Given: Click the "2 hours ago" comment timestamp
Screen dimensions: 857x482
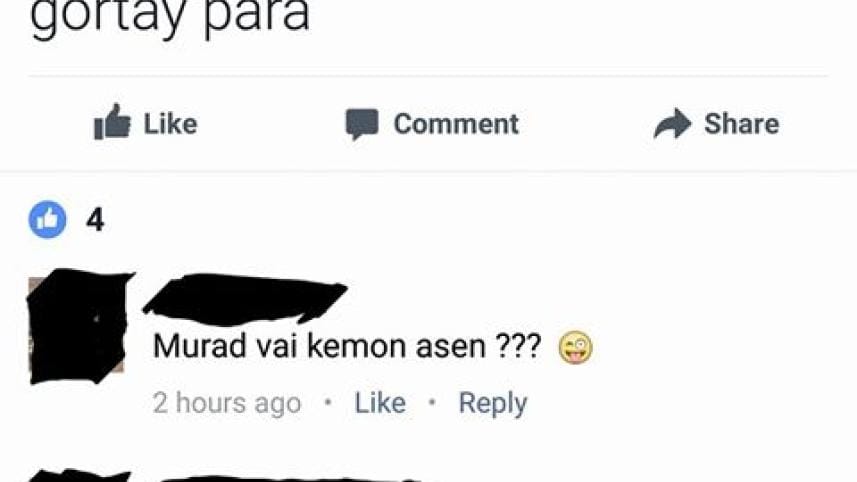Looking at the screenshot, I should pos(227,403).
